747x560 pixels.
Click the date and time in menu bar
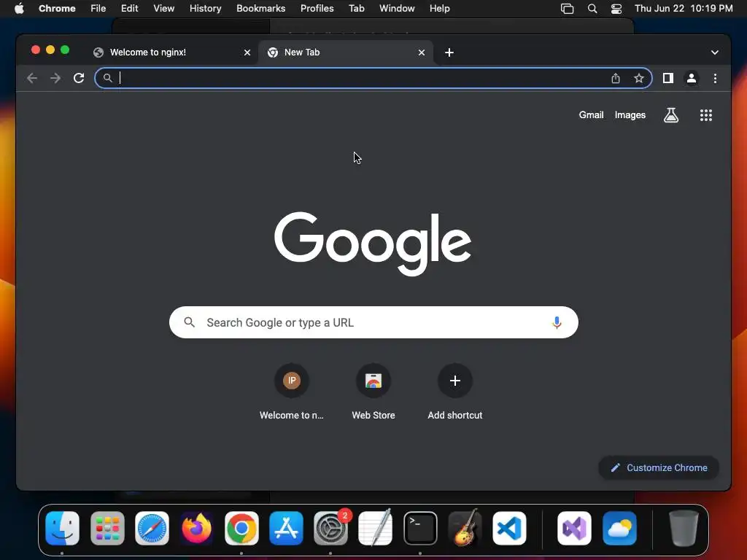coord(684,9)
